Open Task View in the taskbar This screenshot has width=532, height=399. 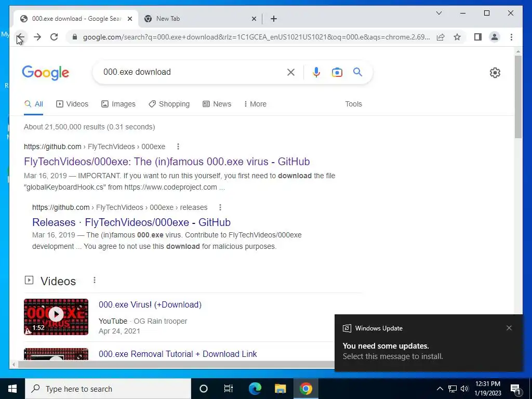point(229,389)
